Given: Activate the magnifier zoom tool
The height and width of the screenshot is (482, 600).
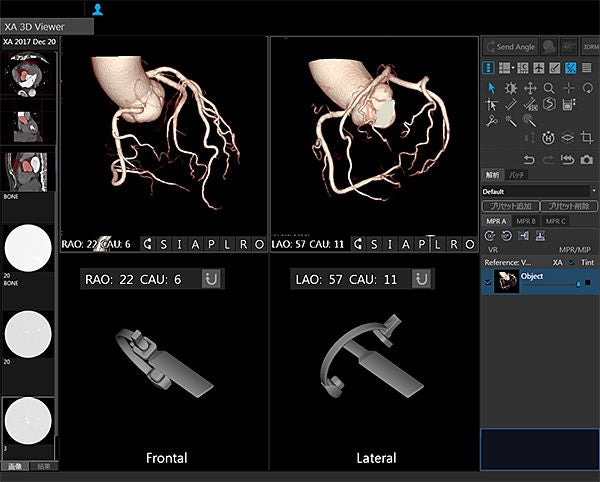Looking at the screenshot, I should tap(549, 88).
